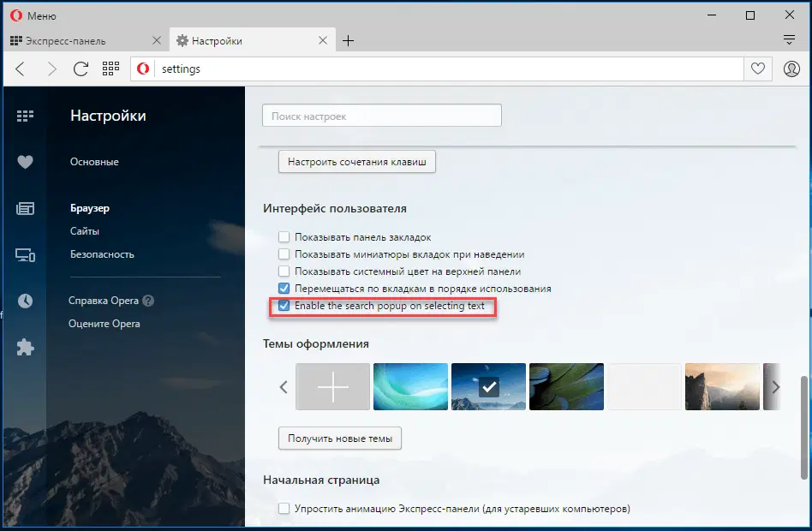Open Speed Dial grid icon in toolbar
This screenshot has width=812, height=531.
click(x=110, y=69)
